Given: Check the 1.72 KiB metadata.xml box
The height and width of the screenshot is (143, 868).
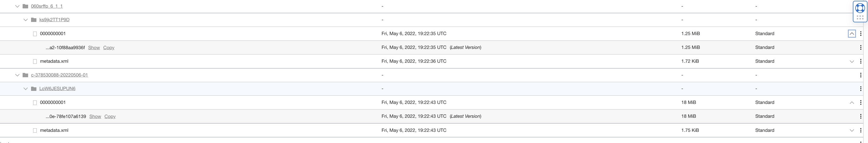Looking at the screenshot, I should click(35, 61).
